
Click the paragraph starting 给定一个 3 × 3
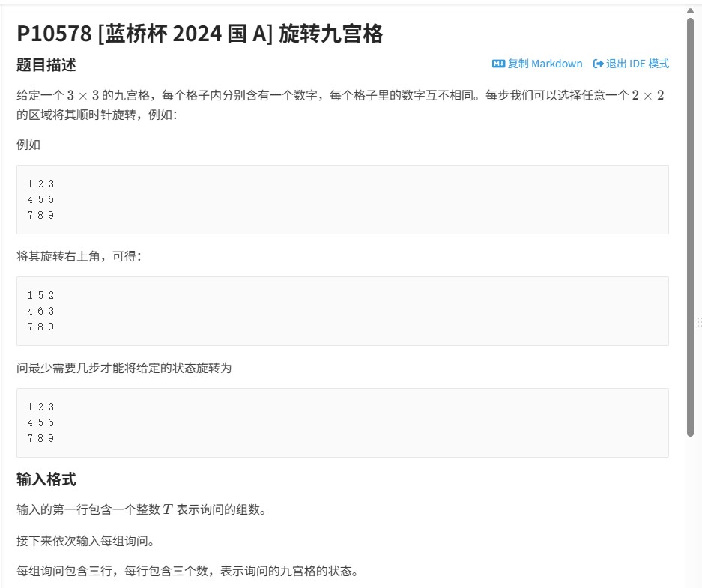pyautogui.click(x=340, y=105)
